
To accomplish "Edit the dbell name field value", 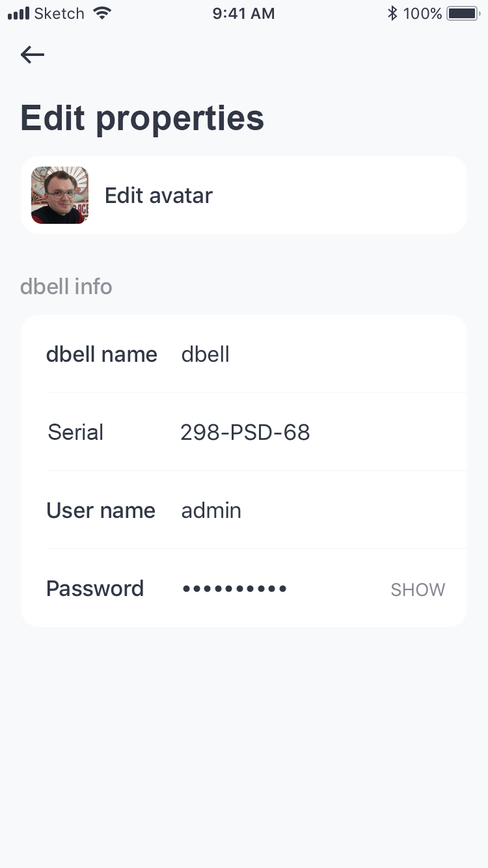I will (x=206, y=354).
